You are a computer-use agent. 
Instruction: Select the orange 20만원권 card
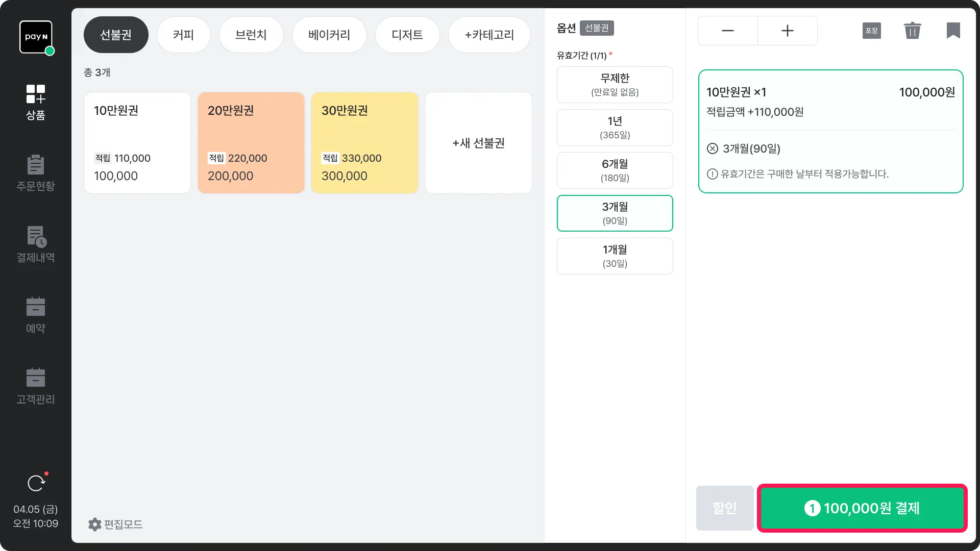[251, 143]
